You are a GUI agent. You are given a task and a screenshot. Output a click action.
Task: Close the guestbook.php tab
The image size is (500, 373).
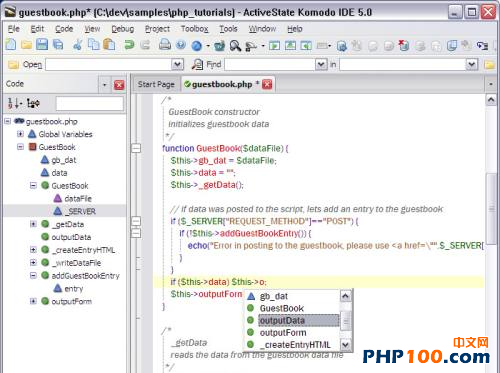[267, 84]
